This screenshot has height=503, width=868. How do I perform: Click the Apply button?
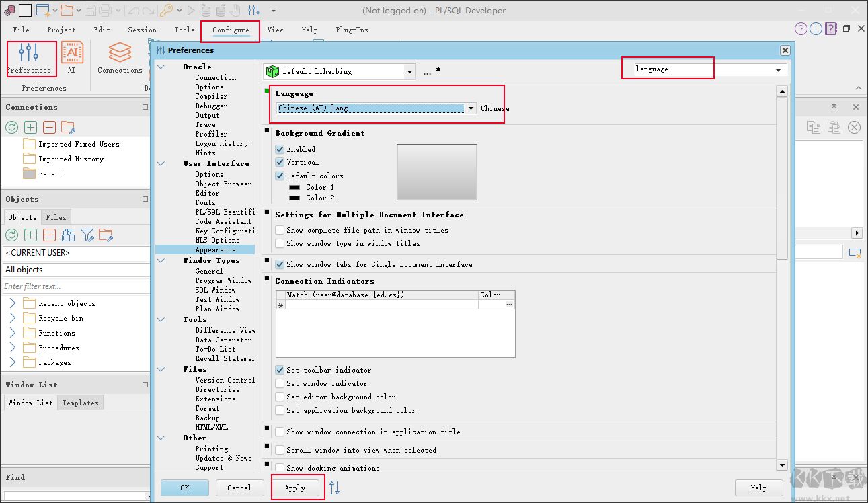[297, 487]
